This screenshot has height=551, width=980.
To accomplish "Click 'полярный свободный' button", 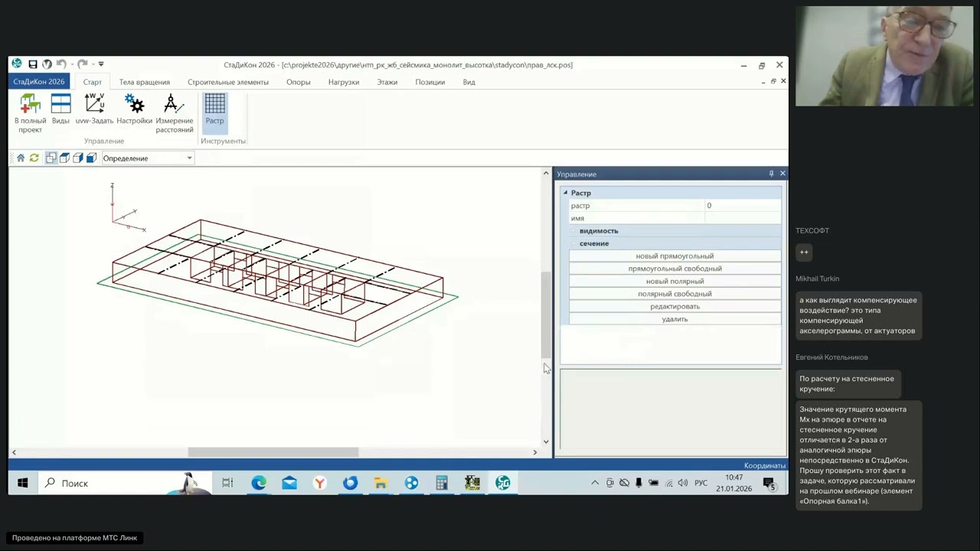I will coord(675,294).
